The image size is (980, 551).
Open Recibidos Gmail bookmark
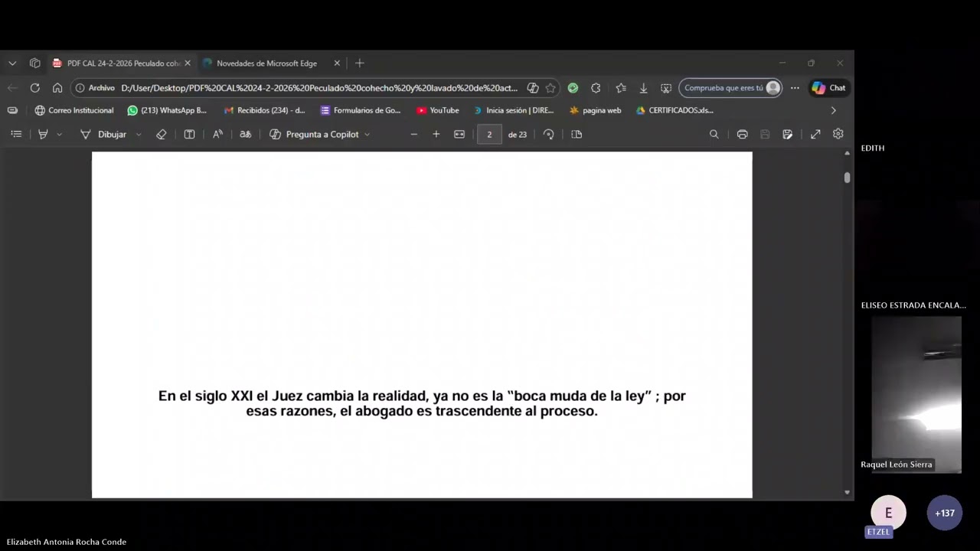coord(264,110)
